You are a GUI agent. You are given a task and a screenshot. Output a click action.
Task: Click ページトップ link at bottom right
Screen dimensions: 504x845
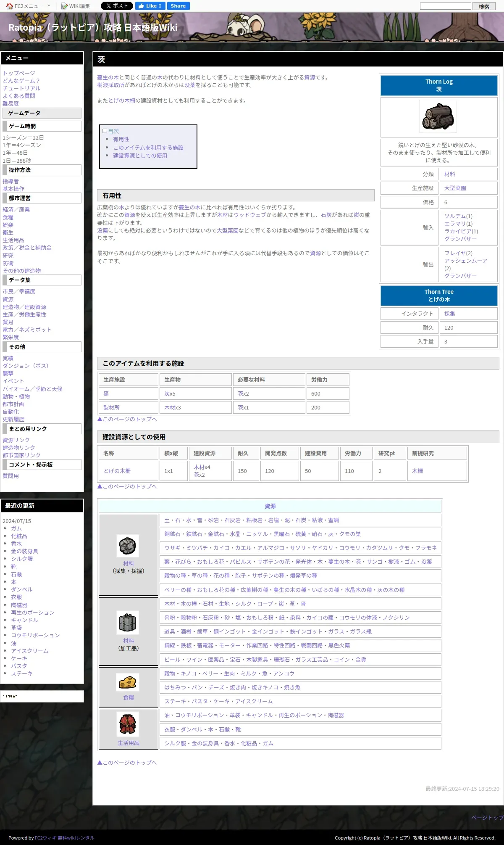487,818
